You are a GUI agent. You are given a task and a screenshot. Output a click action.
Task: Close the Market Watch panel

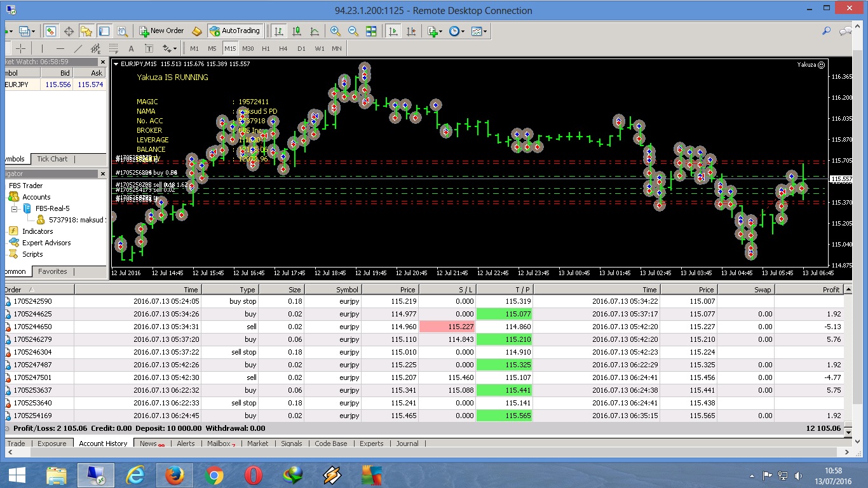point(103,62)
